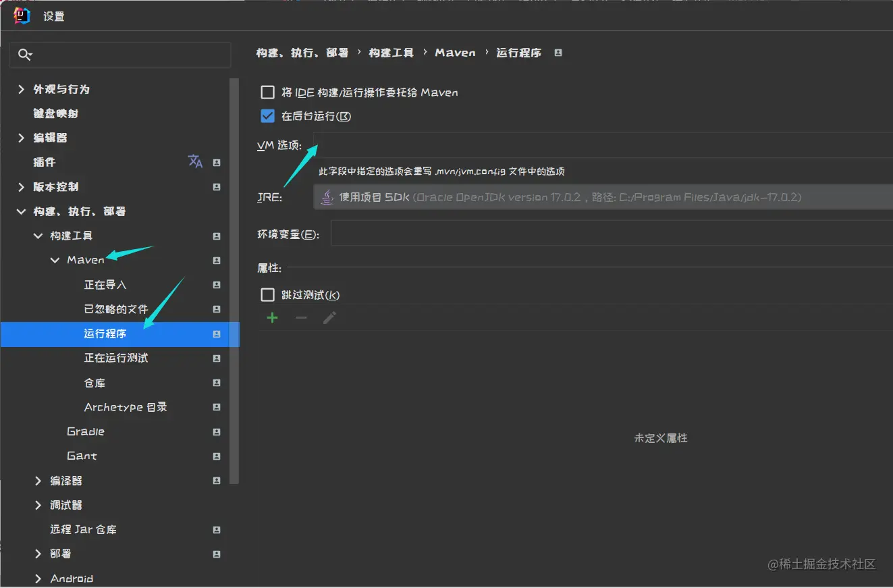Enable 将 IDE 构建/运行操作委托给 Maven checkbox
The height and width of the screenshot is (588, 893).
coord(268,92)
